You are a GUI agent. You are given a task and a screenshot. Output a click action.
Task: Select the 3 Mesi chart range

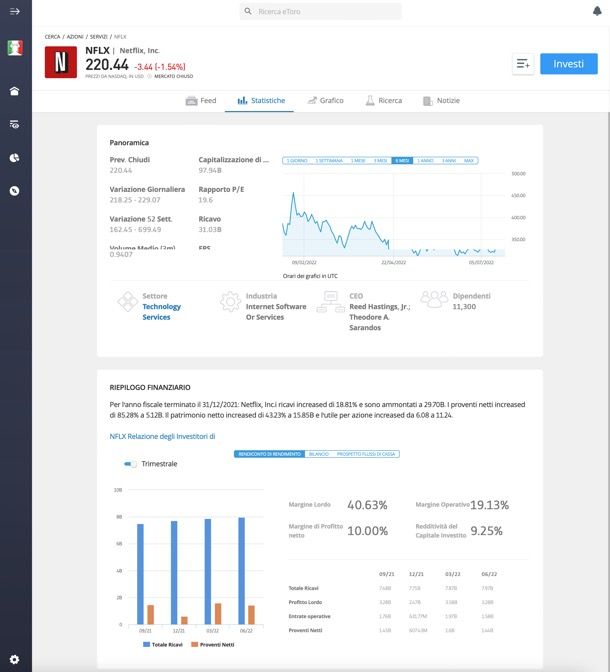click(x=381, y=161)
